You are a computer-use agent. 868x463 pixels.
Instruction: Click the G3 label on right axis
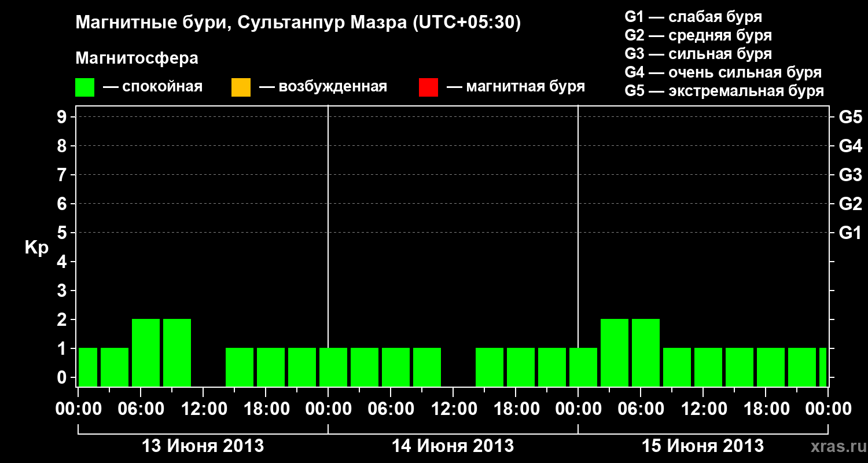coord(851,175)
